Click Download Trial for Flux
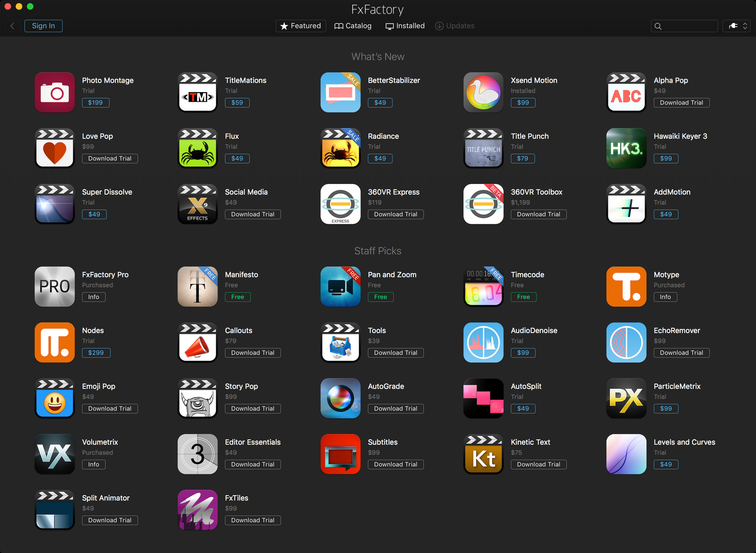 click(x=237, y=159)
